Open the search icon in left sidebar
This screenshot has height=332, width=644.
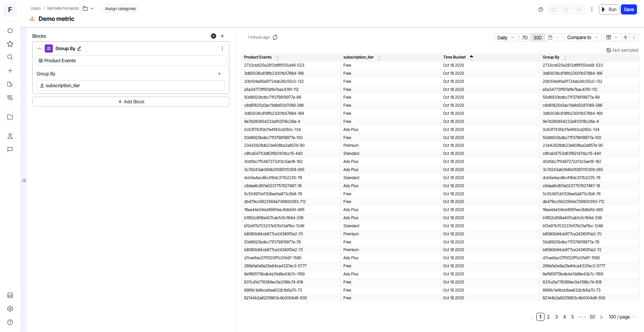click(x=10, y=57)
